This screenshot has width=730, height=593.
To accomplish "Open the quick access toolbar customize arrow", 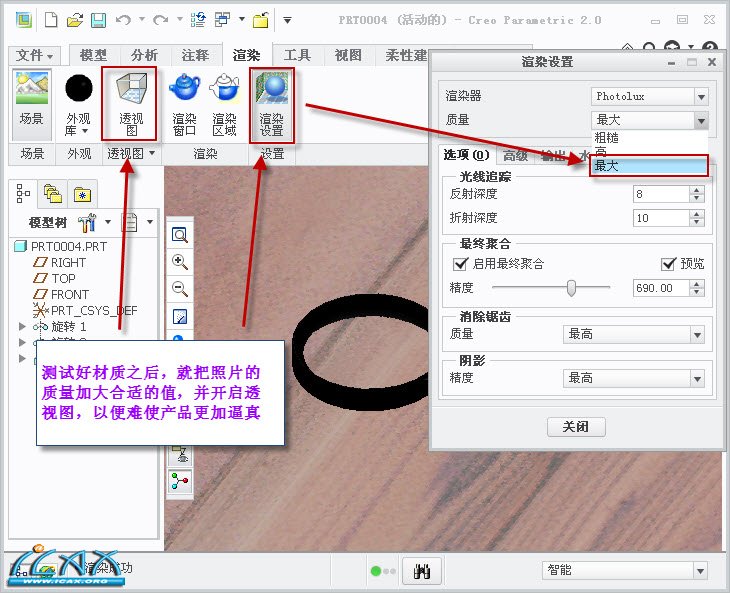I will (287, 20).
